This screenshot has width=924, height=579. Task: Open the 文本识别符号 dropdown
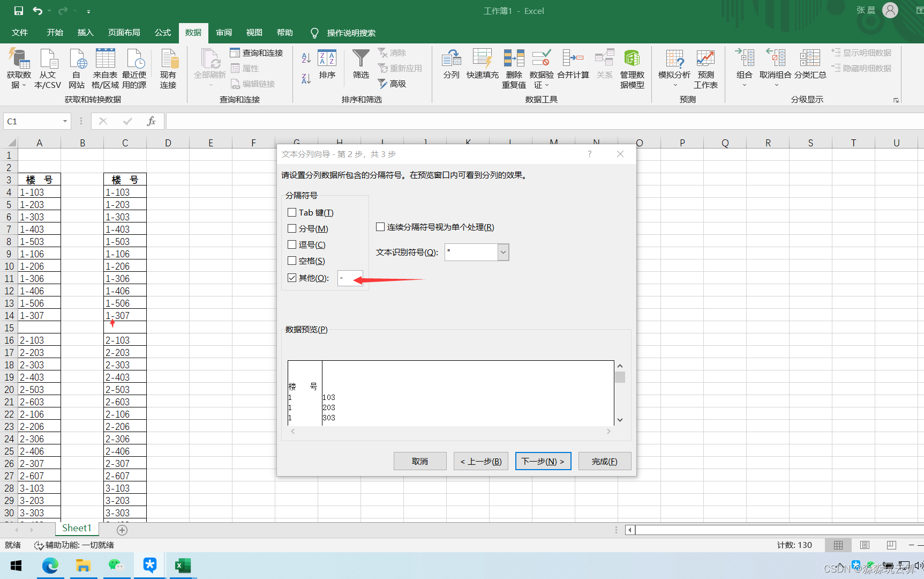[503, 252]
